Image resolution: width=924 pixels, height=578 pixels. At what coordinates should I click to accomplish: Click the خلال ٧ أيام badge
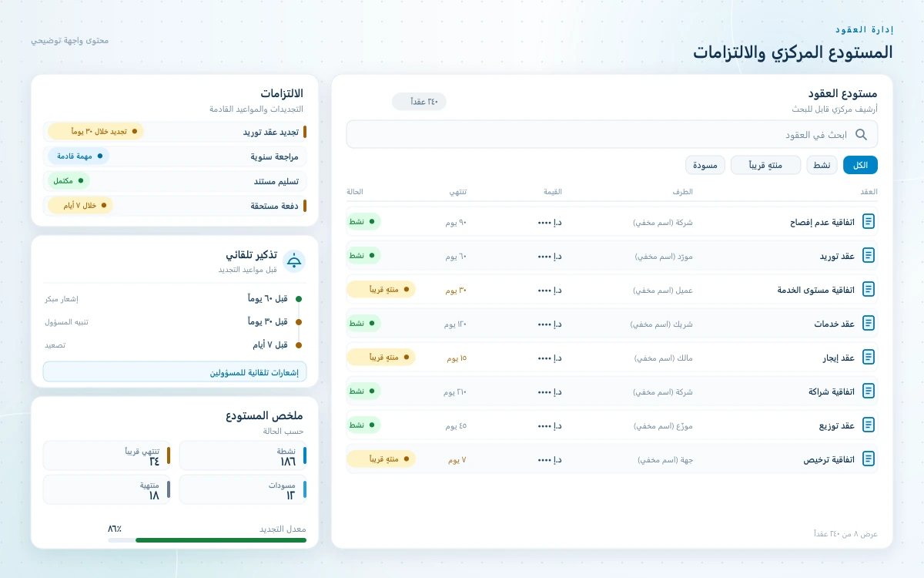click(x=80, y=205)
